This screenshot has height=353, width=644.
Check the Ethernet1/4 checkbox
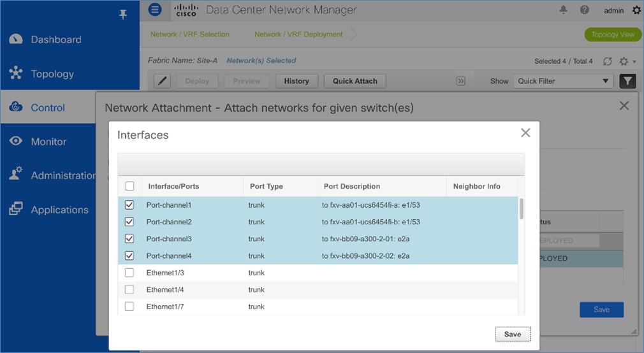129,289
